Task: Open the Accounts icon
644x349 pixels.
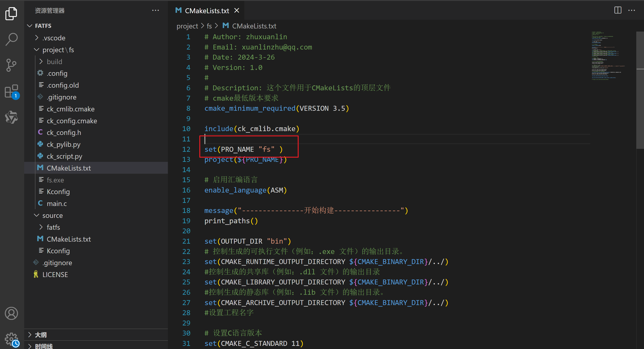Action: point(11,314)
